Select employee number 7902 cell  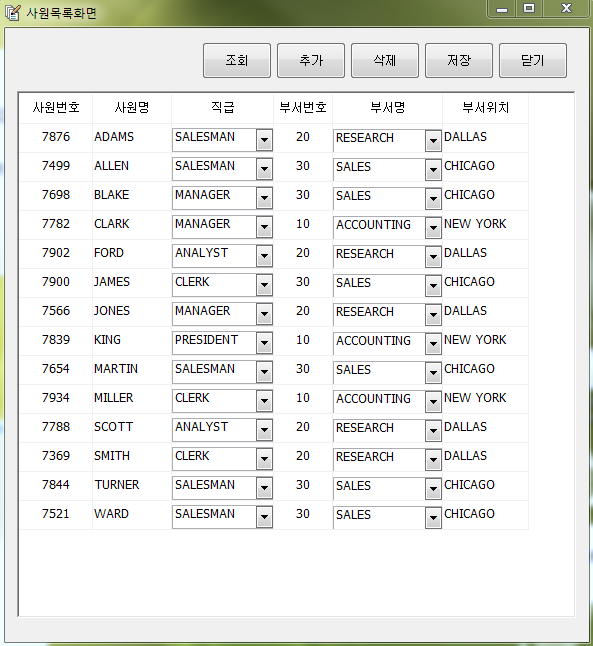pyautogui.click(x=56, y=253)
